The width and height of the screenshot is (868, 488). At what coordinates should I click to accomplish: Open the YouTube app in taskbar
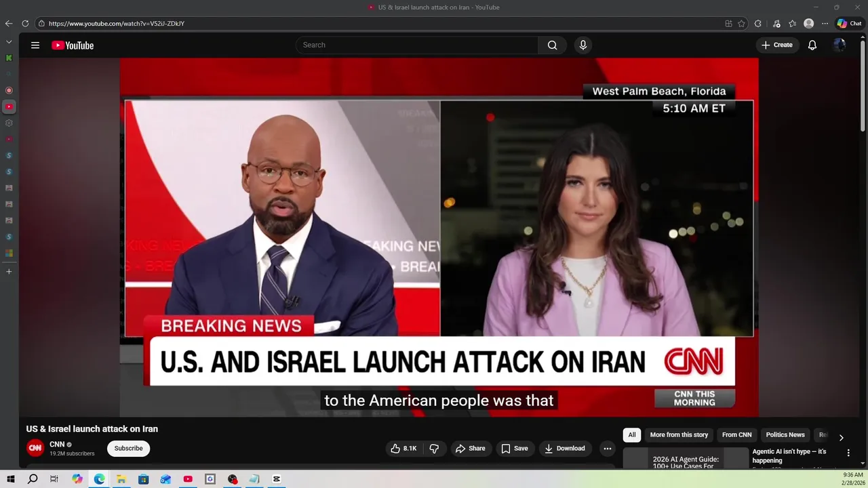(188, 479)
